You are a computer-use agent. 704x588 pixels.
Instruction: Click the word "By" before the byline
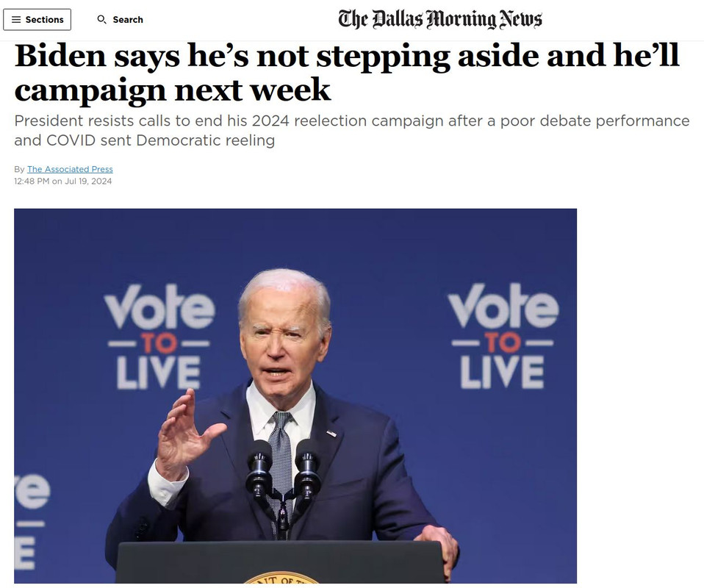click(19, 169)
